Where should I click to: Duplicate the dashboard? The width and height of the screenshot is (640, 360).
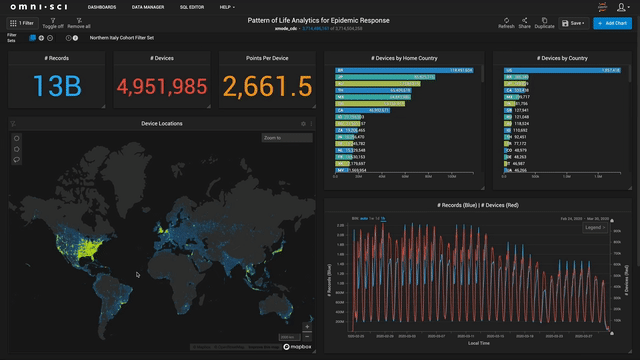(x=544, y=23)
